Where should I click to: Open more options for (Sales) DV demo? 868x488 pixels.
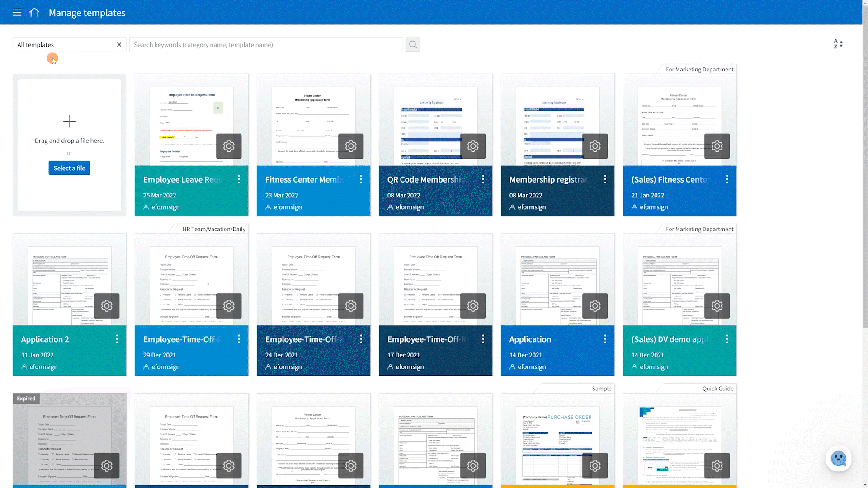727,339
